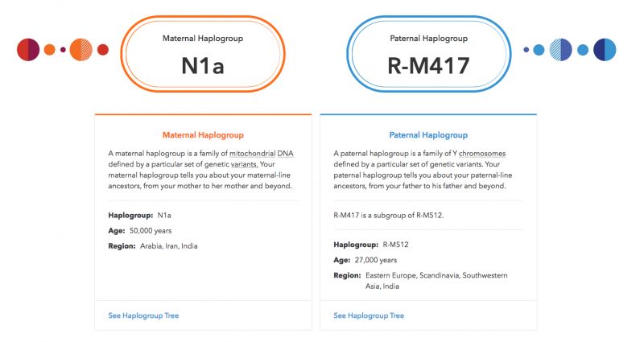644x342 pixels.
Task: Click the striped blue circle icon
Action: [x=560, y=50]
